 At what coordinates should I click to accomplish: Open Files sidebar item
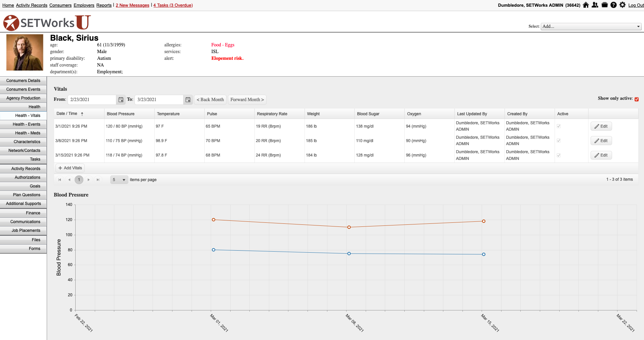23,240
